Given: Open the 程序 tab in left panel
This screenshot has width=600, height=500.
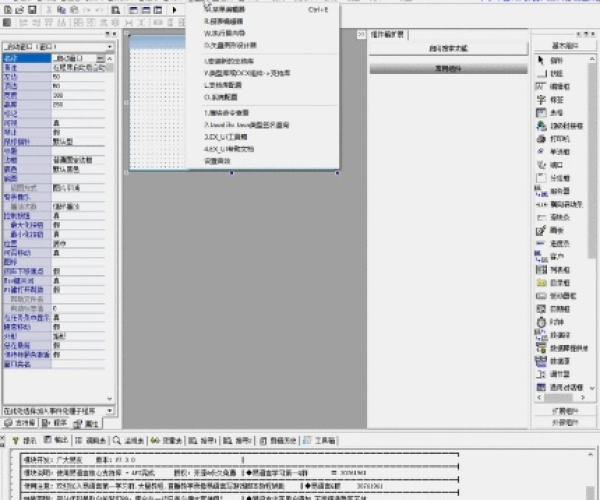Looking at the screenshot, I should point(54,423).
